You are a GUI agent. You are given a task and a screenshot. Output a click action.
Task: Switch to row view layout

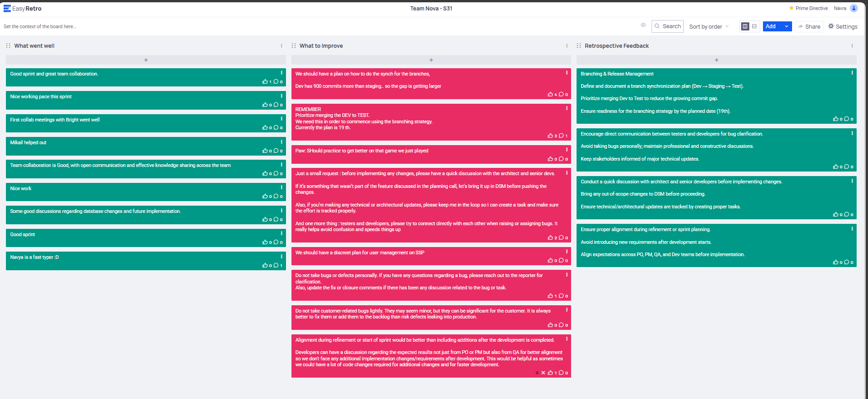(754, 26)
